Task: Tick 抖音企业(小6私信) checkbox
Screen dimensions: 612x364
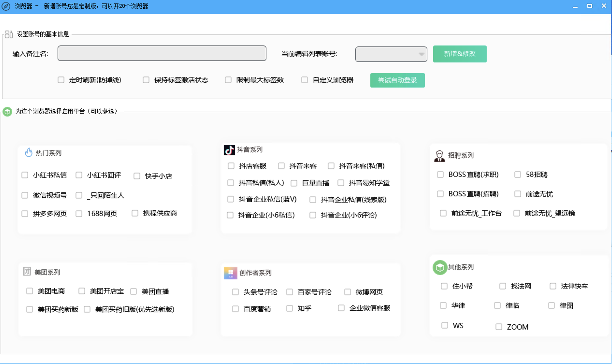Action: (x=230, y=215)
